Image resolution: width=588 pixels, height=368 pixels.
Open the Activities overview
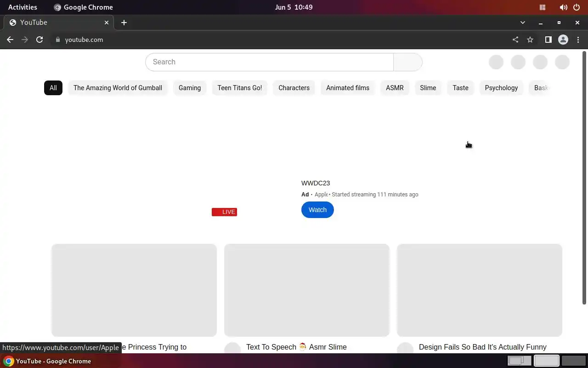pyautogui.click(x=23, y=7)
